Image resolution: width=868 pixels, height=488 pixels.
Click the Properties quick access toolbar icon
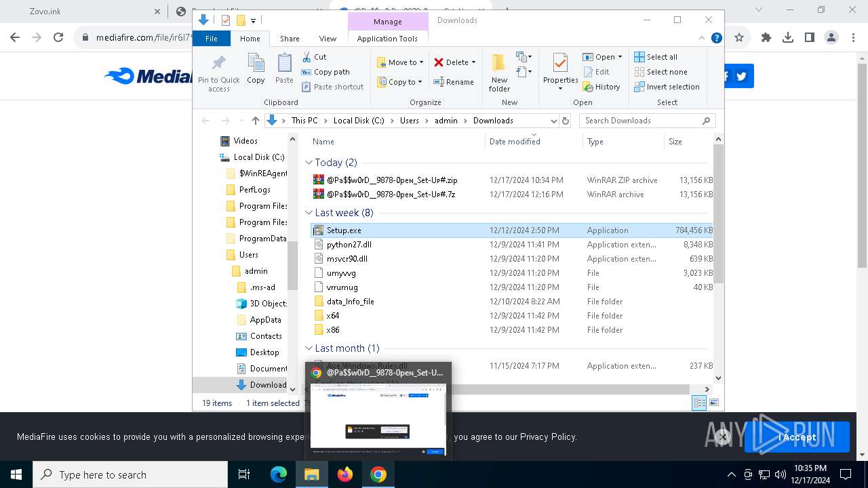[x=226, y=20]
